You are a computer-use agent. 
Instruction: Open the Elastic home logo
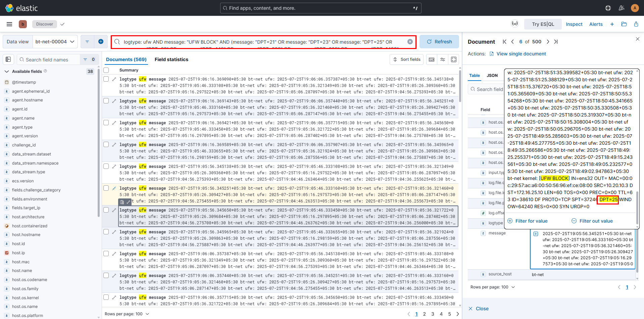(x=22, y=8)
